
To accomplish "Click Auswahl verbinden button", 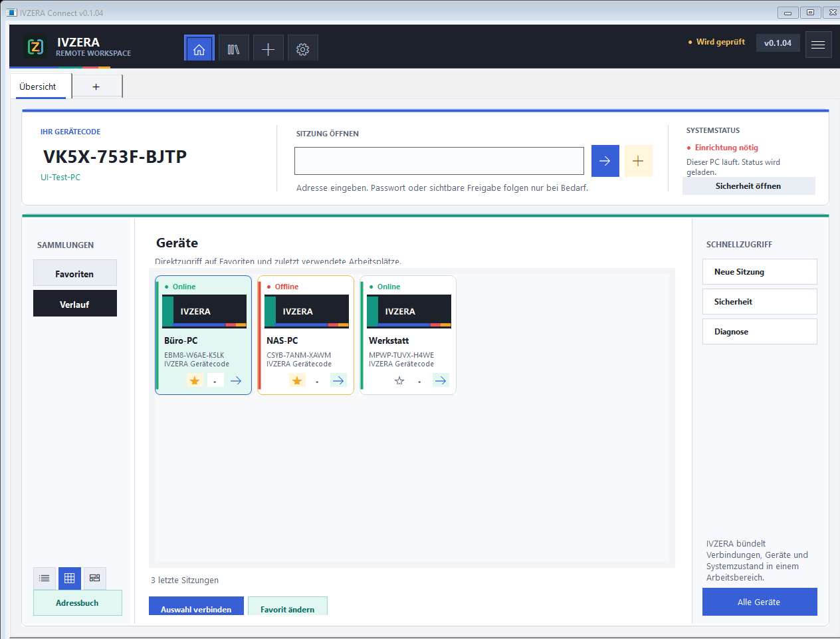I will (196, 606).
